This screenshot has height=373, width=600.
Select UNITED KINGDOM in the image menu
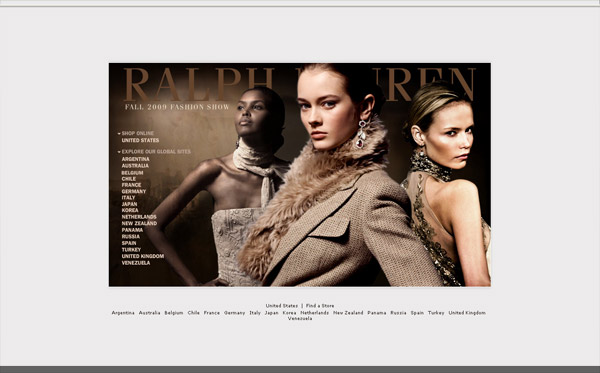coord(143,256)
